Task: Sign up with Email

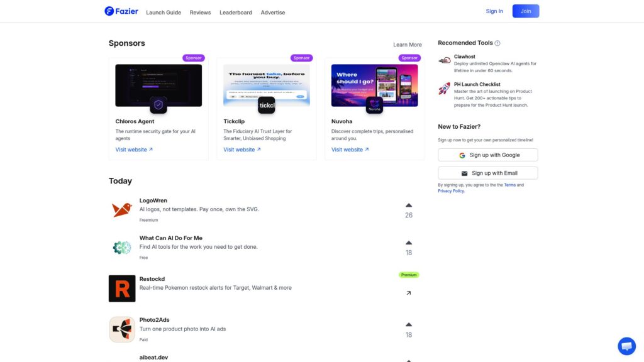Action: (x=488, y=173)
